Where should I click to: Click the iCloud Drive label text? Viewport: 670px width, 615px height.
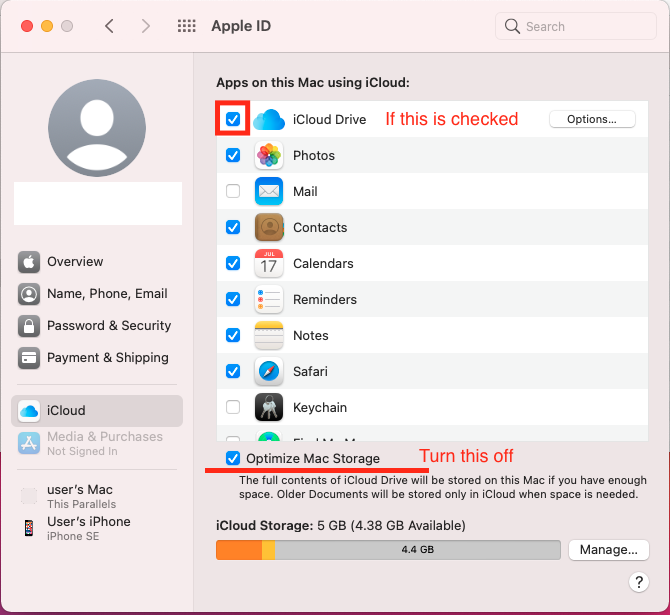point(329,119)
